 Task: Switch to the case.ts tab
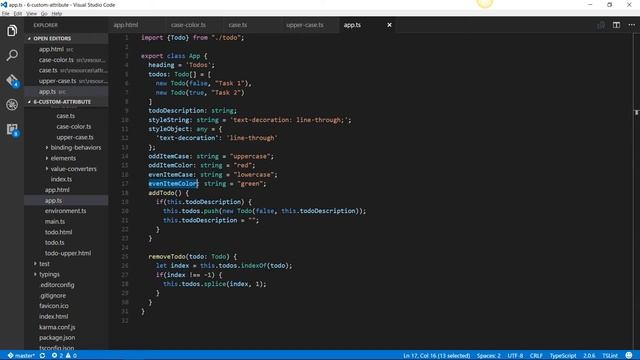238,25
